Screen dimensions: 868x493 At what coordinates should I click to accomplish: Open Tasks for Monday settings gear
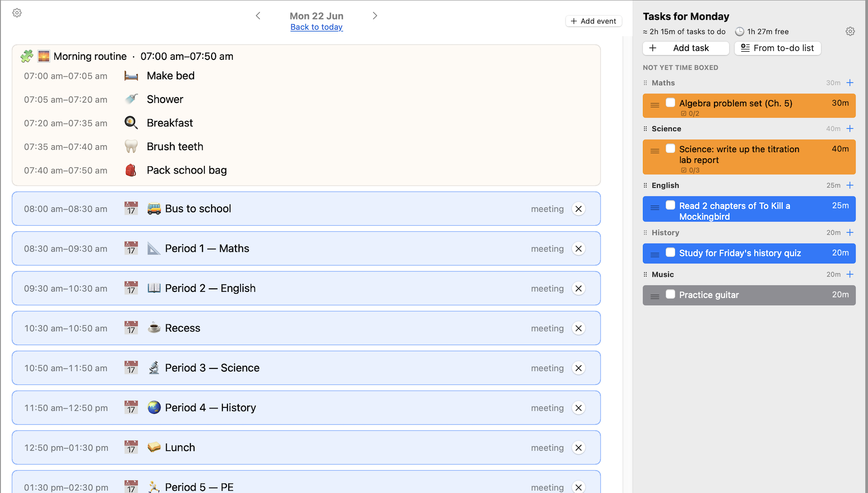pyautogui.click(x=850, y=31)
